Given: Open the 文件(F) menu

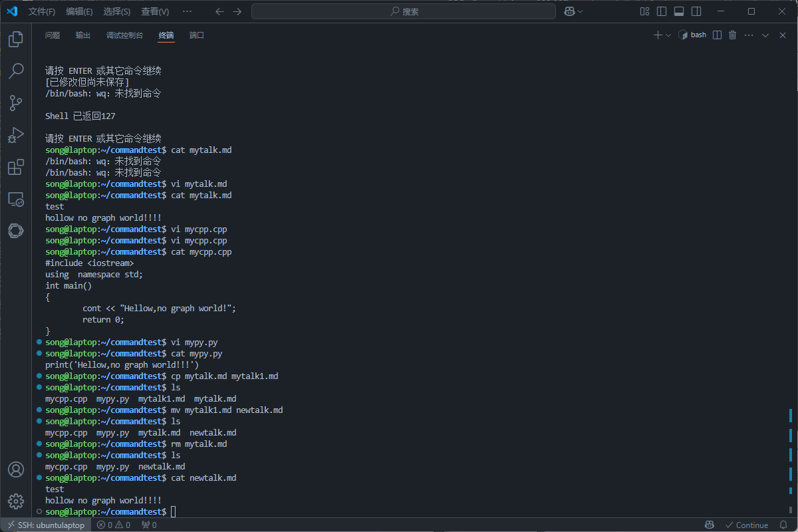Looking at the screenshot, I should tap(42, 11).
